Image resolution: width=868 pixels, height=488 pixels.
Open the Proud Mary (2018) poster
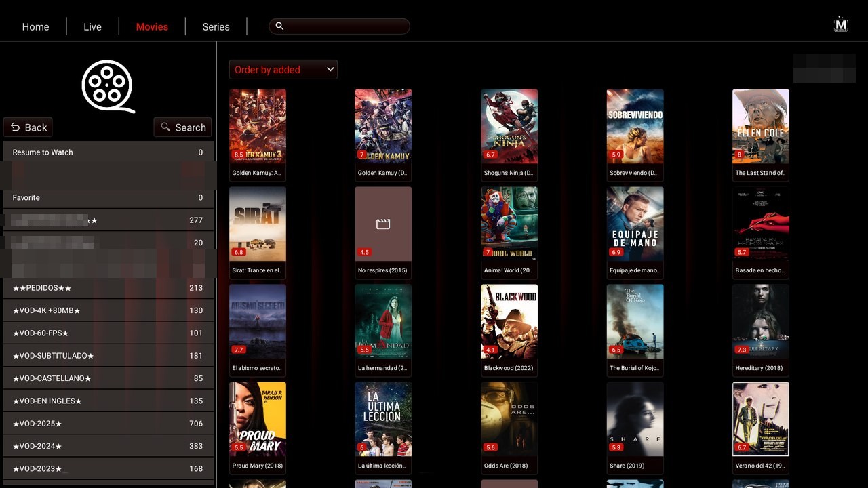[258, 419]
